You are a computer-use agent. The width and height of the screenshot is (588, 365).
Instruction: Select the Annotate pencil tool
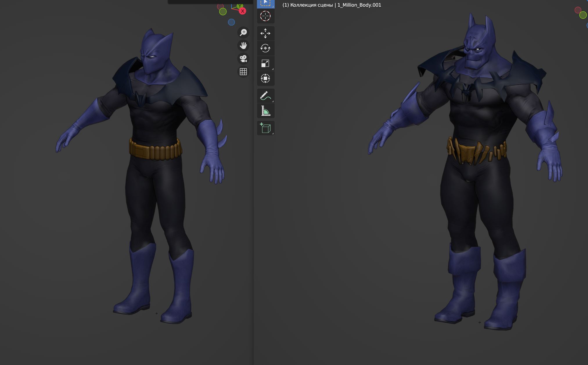click(x=265, y=96)
